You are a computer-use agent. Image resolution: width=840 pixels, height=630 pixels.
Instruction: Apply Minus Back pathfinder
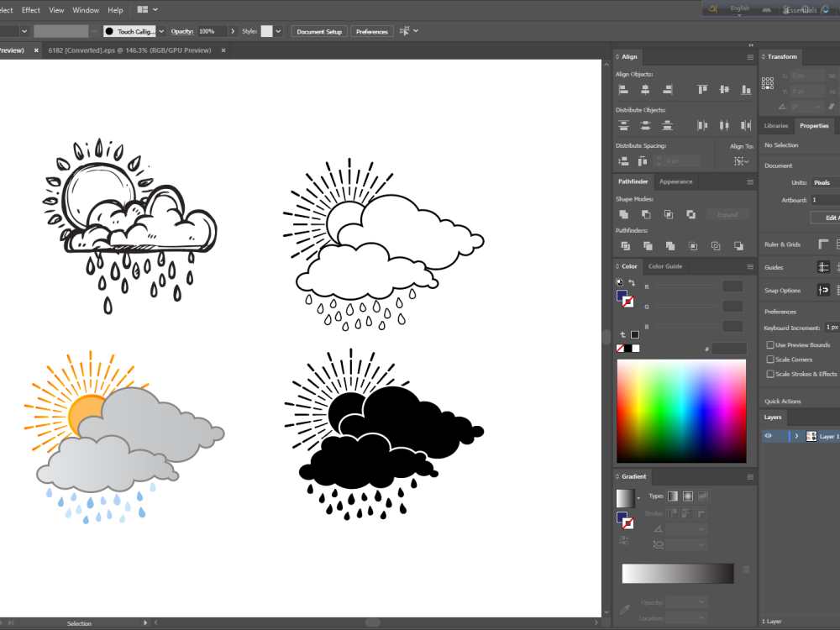738,246
